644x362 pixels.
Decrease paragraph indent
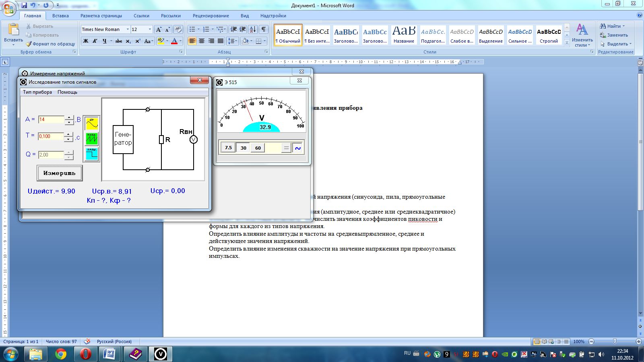point(233,29)
